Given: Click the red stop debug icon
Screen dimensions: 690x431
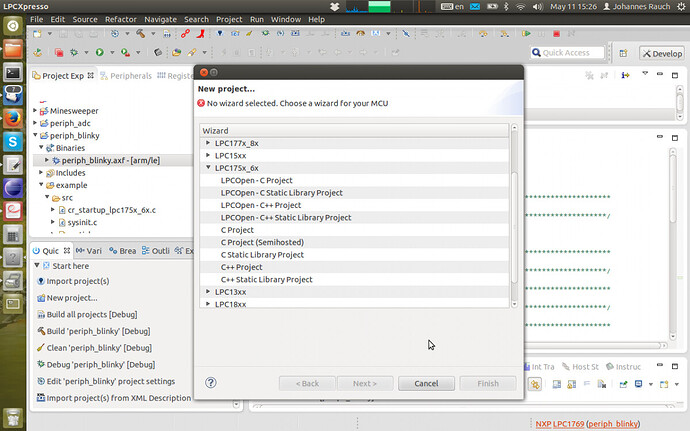Looking at the screenshot, I should (556, 33).
